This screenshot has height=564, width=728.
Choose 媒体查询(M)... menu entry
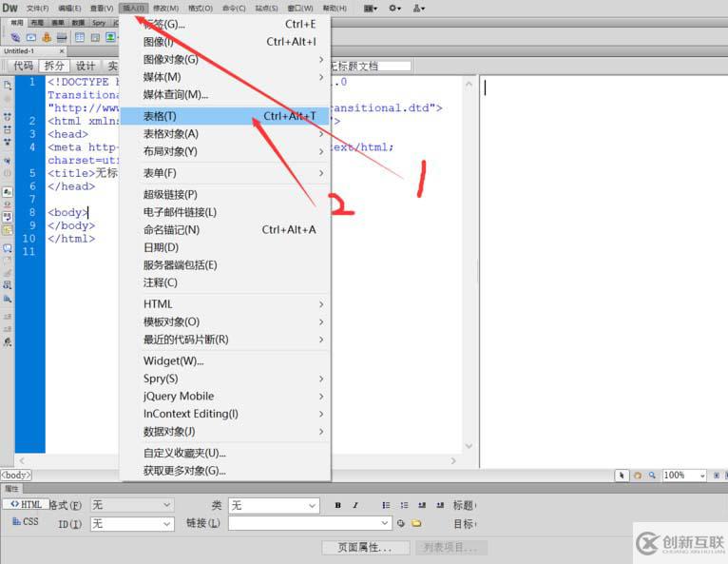pyautogui.click(x=224, y=95)
